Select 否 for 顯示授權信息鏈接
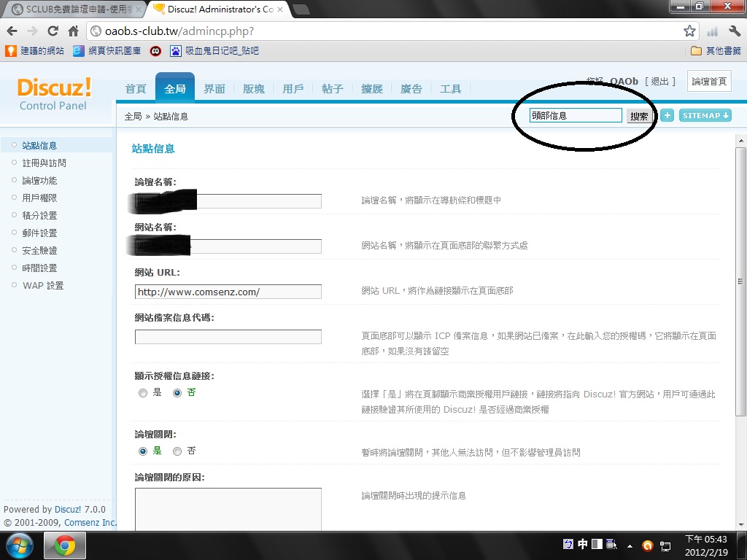The width and height of the screenshot is (747, 560). (x=177, y=393)
